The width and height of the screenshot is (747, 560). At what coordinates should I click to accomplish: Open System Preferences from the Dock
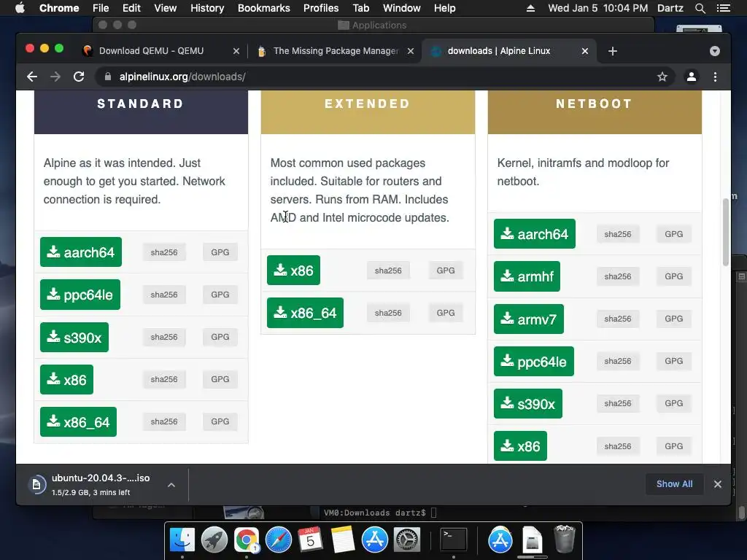pyautogui.click(x=406, y=540)
